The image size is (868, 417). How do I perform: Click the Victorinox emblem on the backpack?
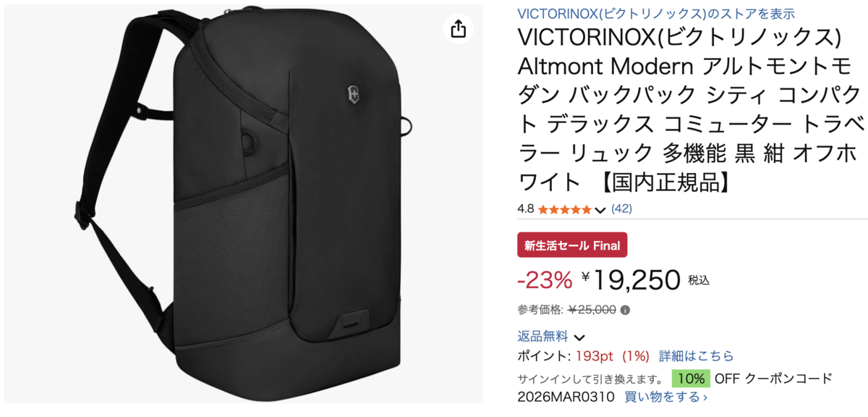[352, 93]
